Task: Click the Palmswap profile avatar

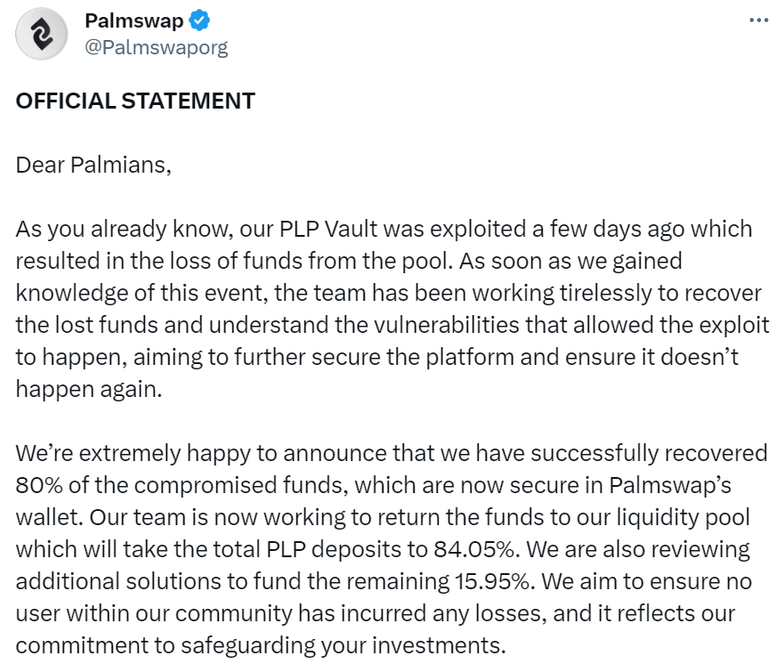Action: 42,34
